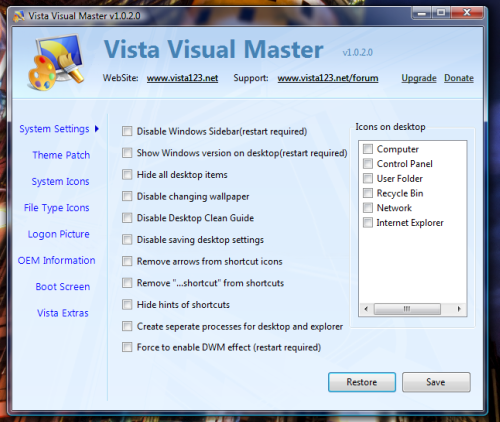Click the Save button
500x422 pixels.
436,382
